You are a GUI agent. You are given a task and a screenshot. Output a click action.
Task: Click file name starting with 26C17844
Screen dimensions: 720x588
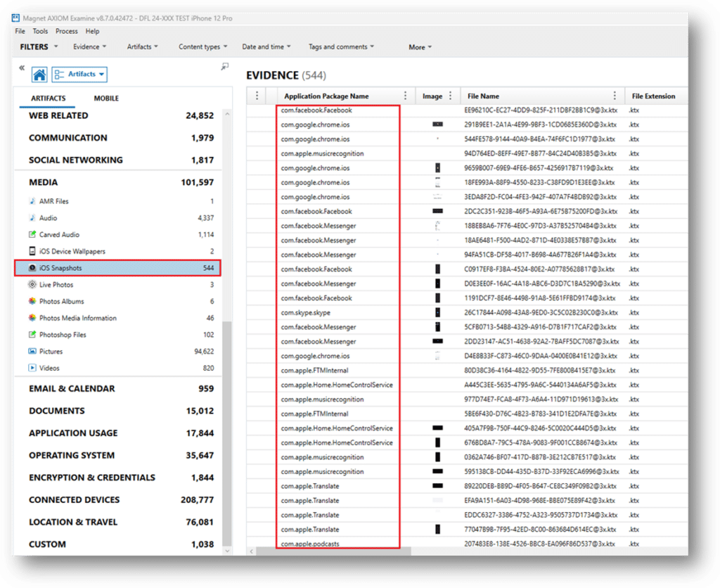coord(541,313)
